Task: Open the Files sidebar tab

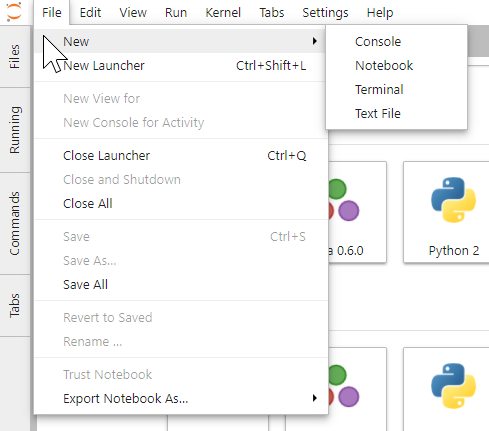Action: point(15,57)
